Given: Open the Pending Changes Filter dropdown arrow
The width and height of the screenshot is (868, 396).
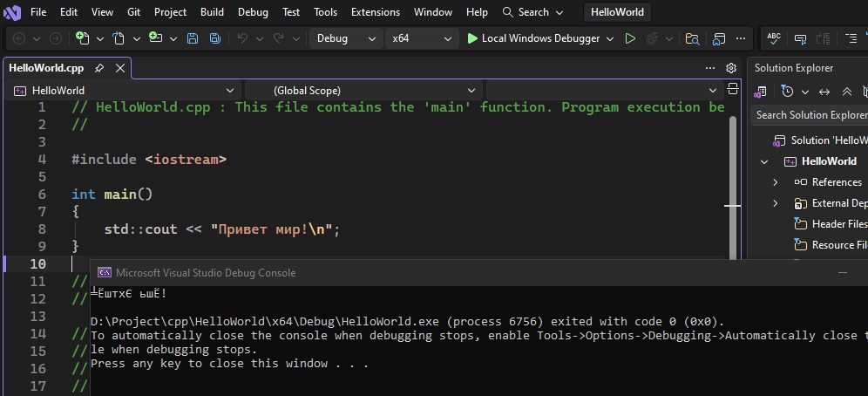Looking at the screenshot, I should point(805,92).
